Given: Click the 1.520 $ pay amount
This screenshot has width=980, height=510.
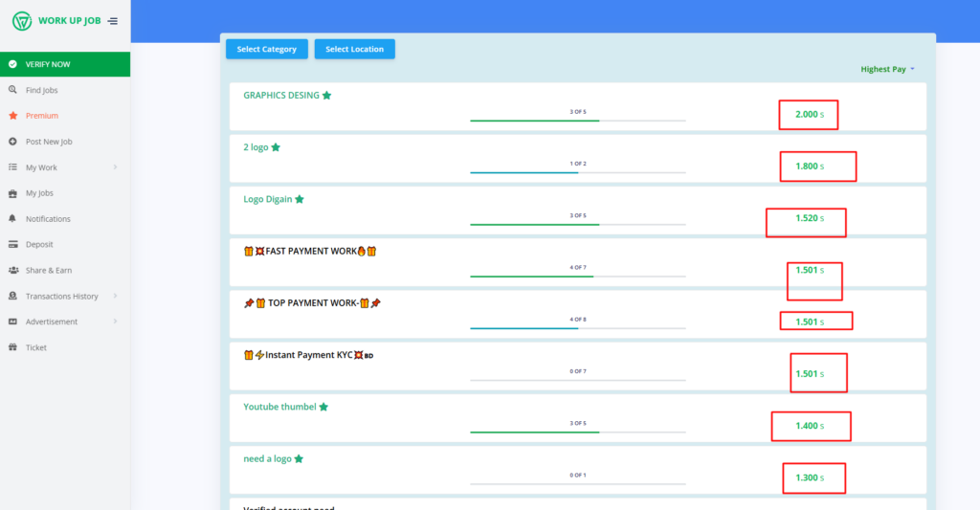Looking at the screenshot, I should (810, 218).
